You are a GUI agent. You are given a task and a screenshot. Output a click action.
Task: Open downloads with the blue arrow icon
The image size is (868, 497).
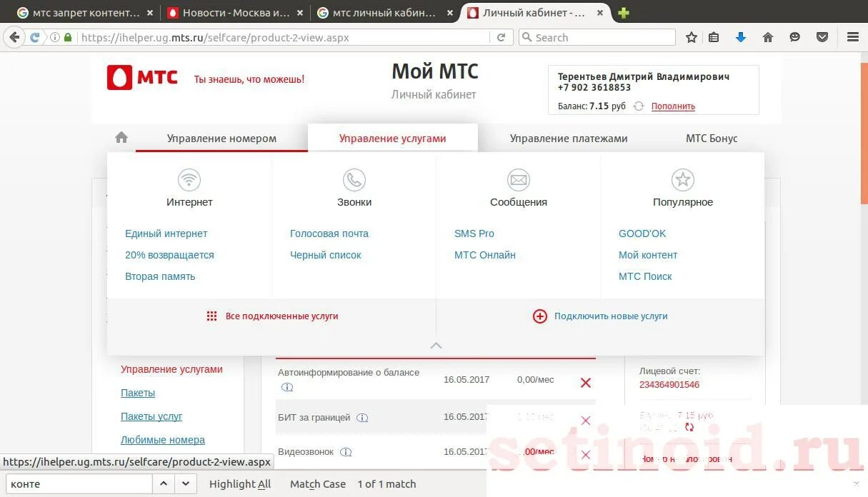pos(741,38)
